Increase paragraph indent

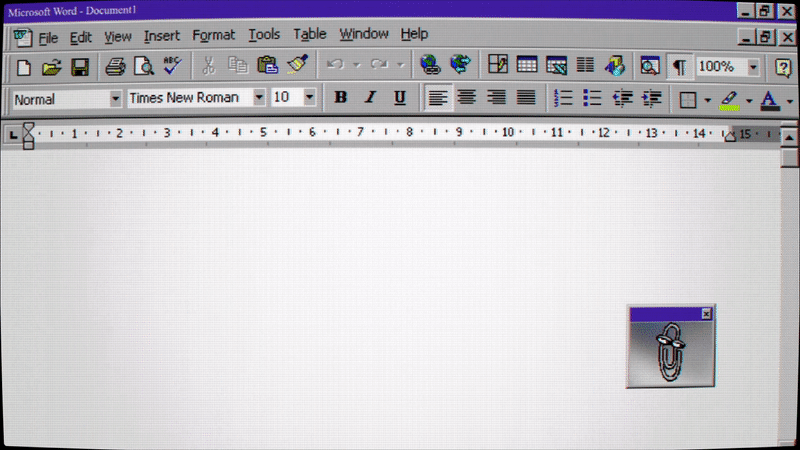tap(652, 98)
